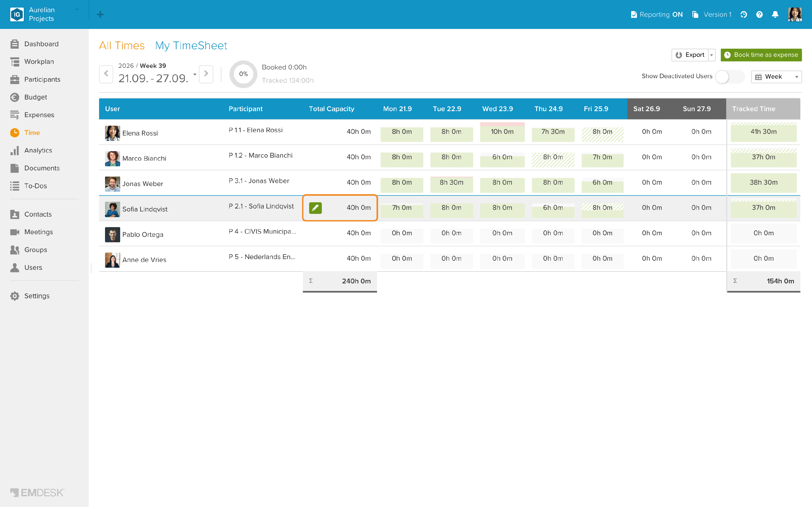
Task: Open the help question mark icon
Action: [759, 14]
